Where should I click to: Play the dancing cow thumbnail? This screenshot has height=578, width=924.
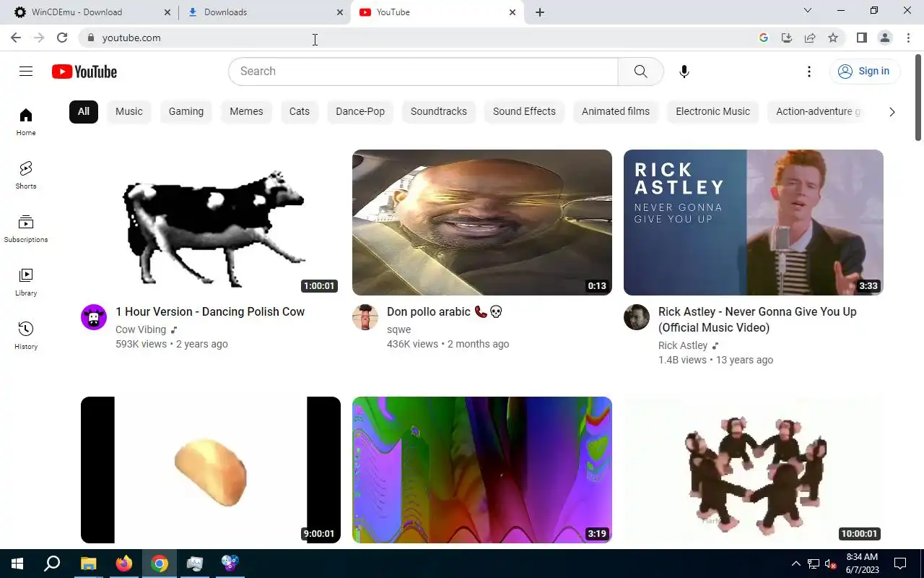pos(211,223)
